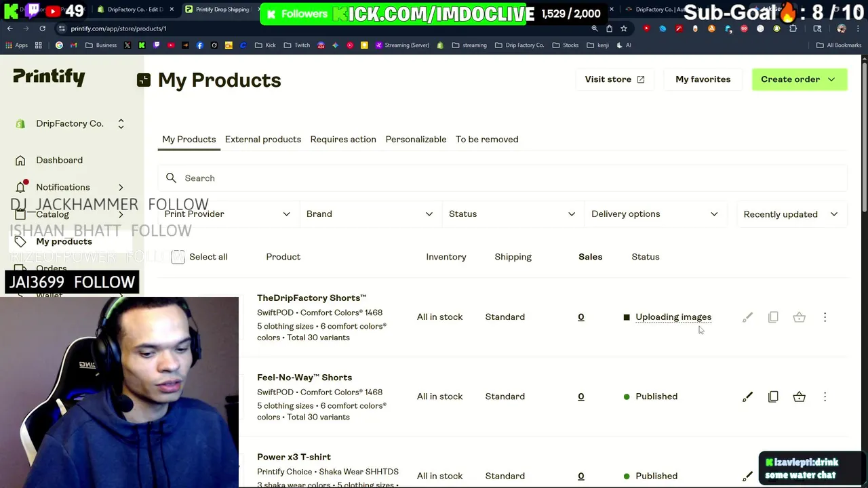
Task: Click the Uploading images status link
Action: [x=673, y=317]
